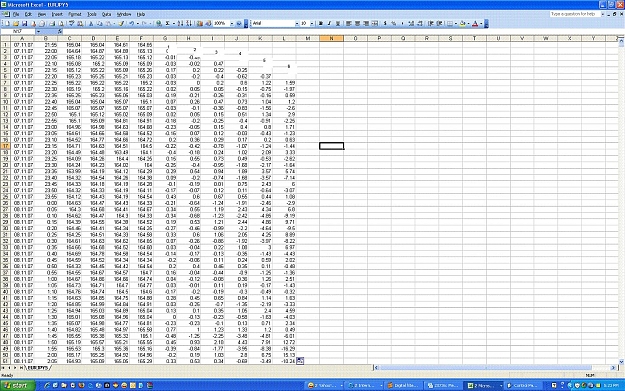Activate the Format Painter brush

tap(121, 24)
